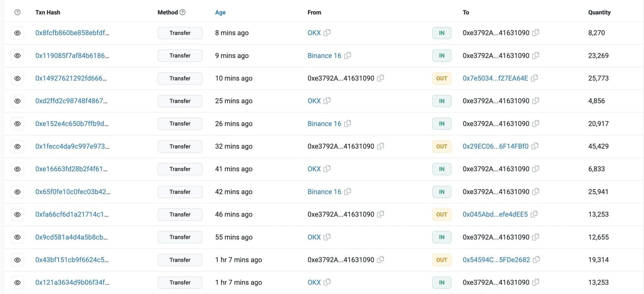Copy sender address in 46 mins ago row
The image size is (644, 294).
pos(380,214)
